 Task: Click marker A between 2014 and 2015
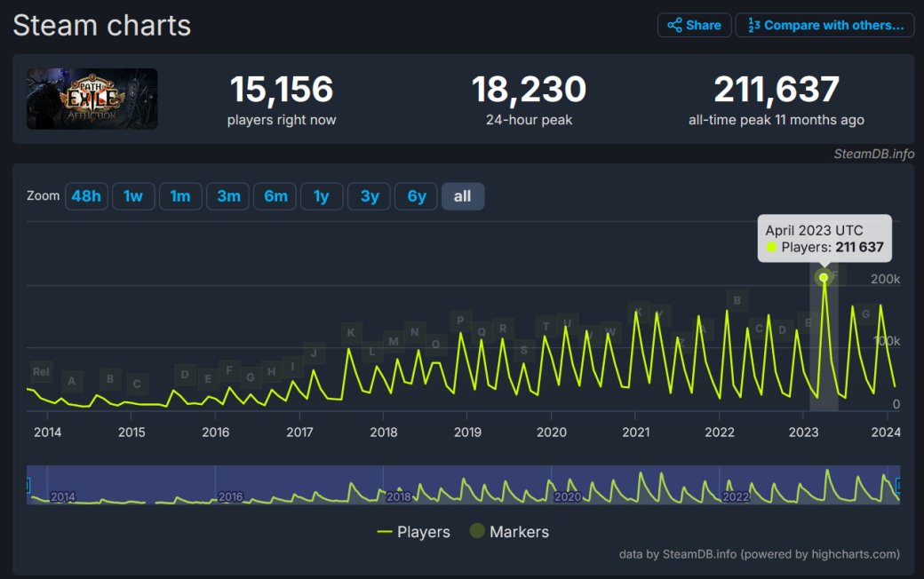coord(72,381)
